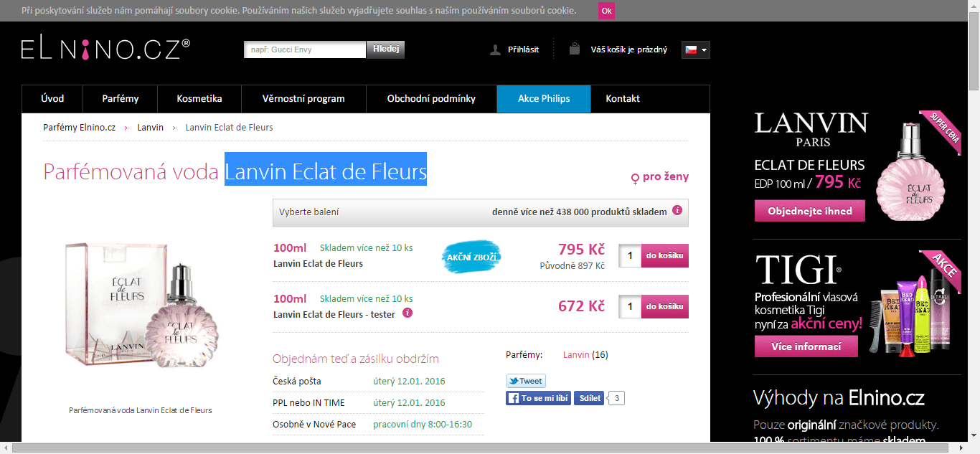Click Facebook 'To se mi líbí' button

(538, 398)
